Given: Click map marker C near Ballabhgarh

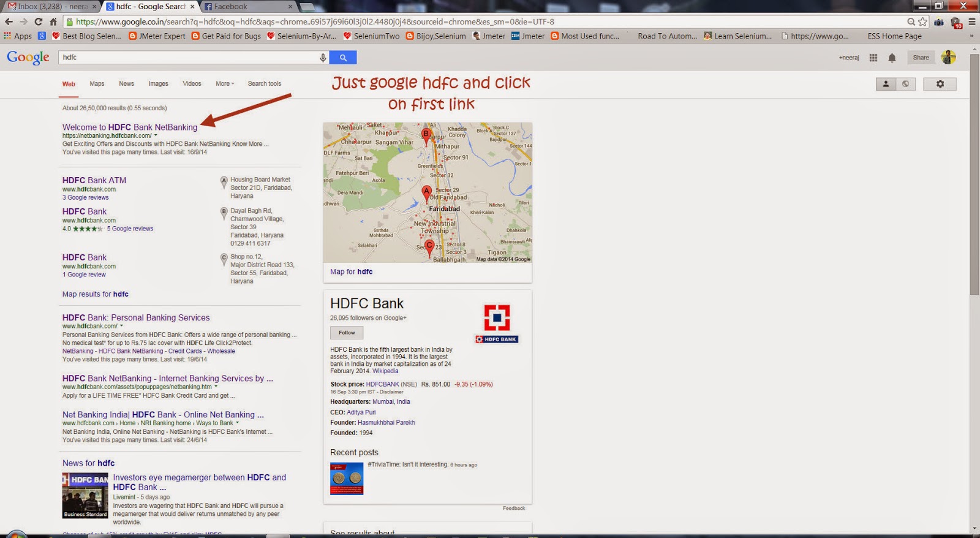Looking at the screenshot, I should 429,248.
